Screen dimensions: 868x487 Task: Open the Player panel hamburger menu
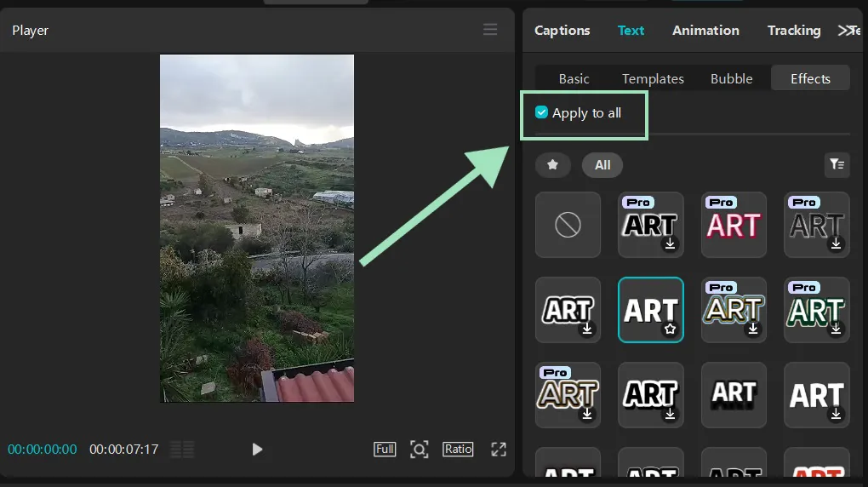tap(490, 29)
